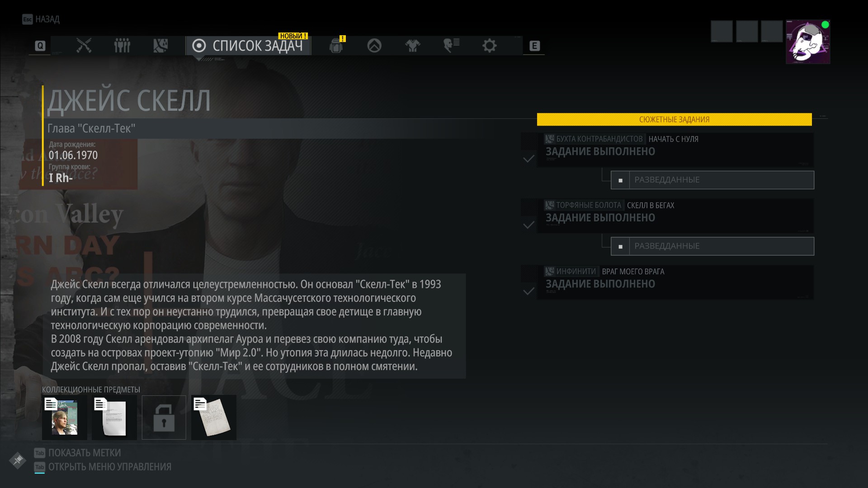Expand Разведданные under Начать с нуля mission
Screen dimensions: 868x488
[x=712, y=180]
